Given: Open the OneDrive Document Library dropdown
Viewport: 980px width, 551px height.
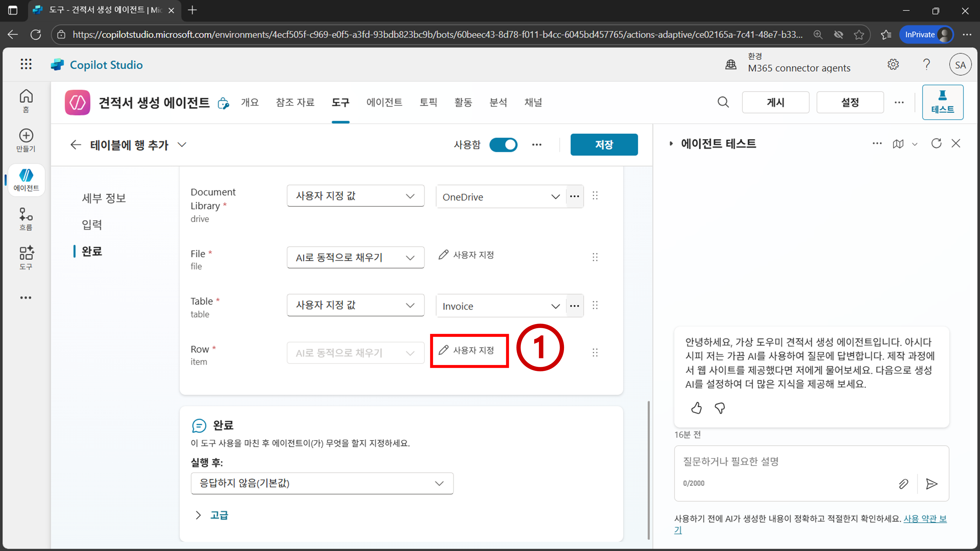Looking at the screenshot, I should coord(502,197).
